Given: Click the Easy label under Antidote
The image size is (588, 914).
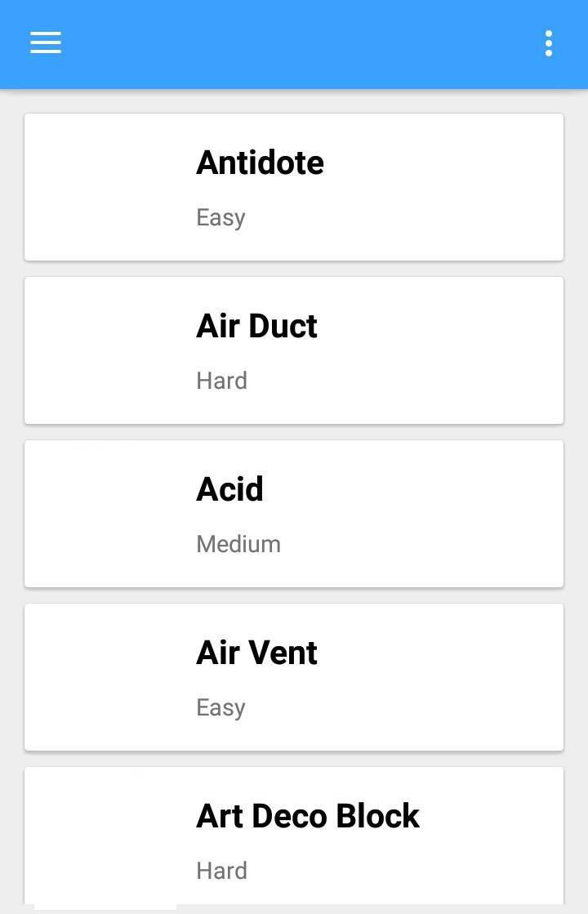Looking at the screenshot, I should [220, 217].
